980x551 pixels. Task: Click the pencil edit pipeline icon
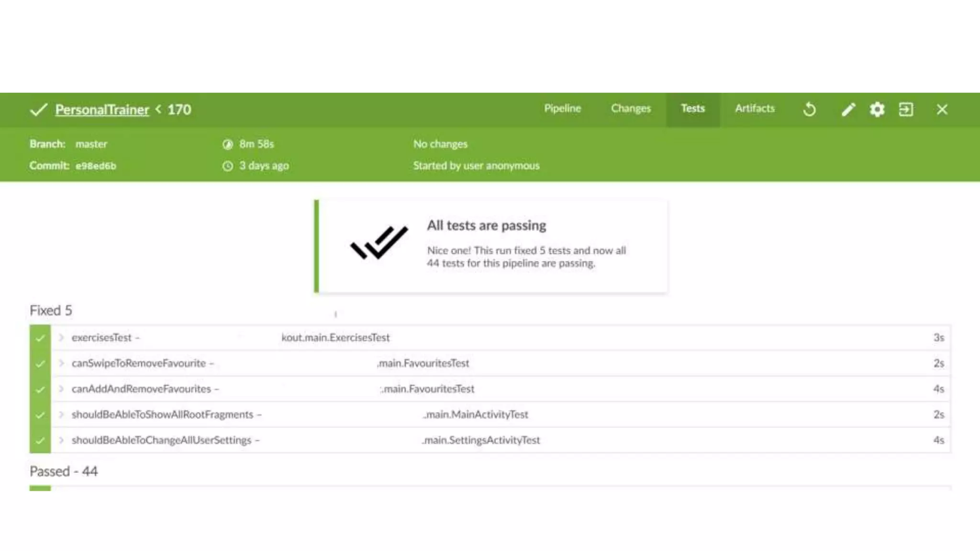pos(848,110)
